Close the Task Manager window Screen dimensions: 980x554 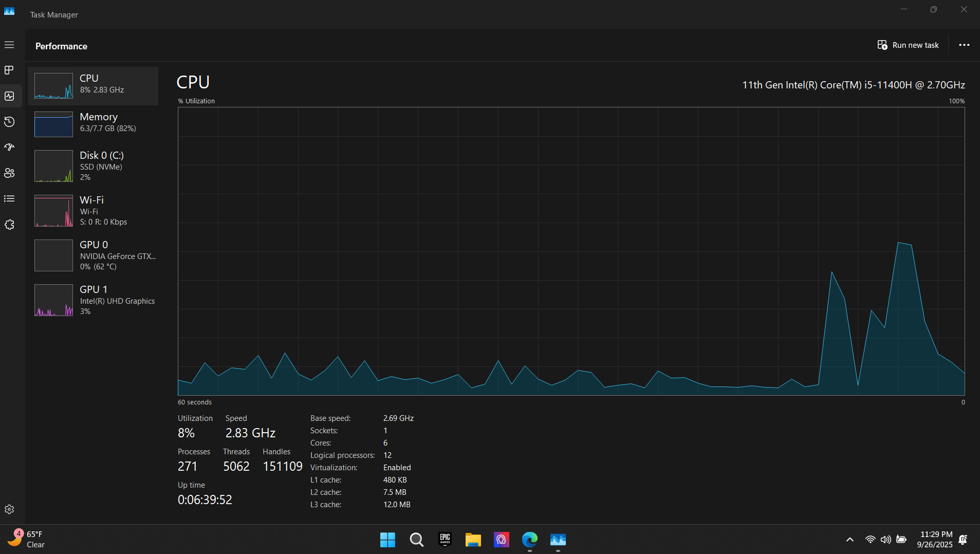964,9
